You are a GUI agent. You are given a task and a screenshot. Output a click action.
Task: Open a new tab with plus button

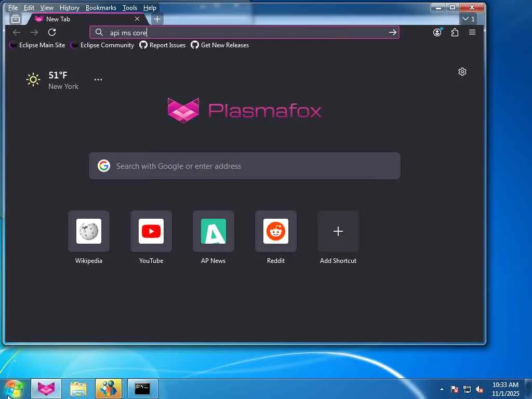pos(157,19)
